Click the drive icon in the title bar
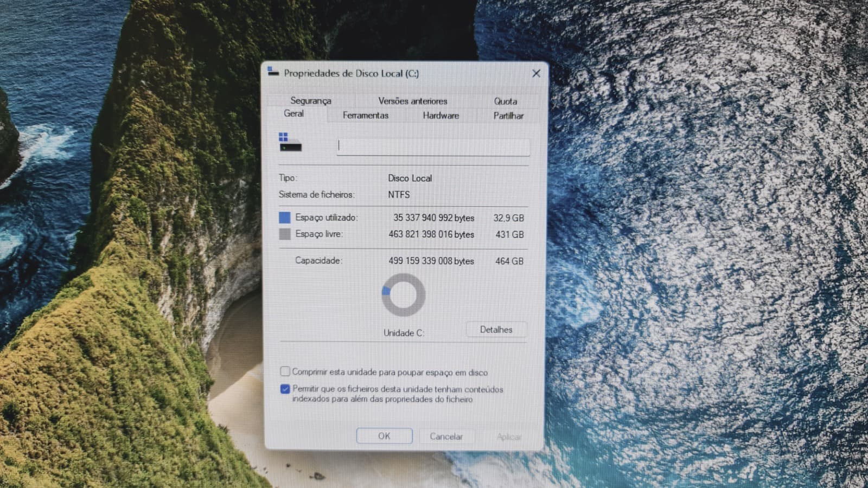 [273, 72]
